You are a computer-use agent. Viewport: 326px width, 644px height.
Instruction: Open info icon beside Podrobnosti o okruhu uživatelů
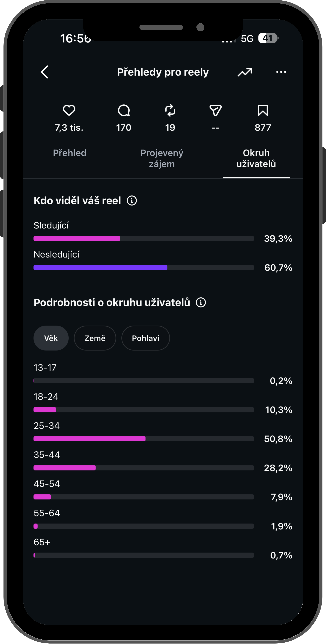pyautogui.click(x=201, y=302)
